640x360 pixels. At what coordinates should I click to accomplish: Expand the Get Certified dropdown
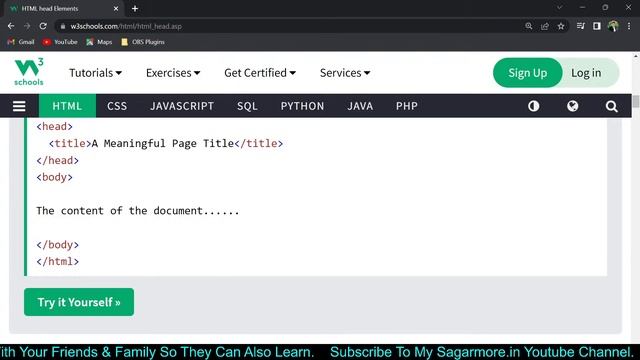260,73
